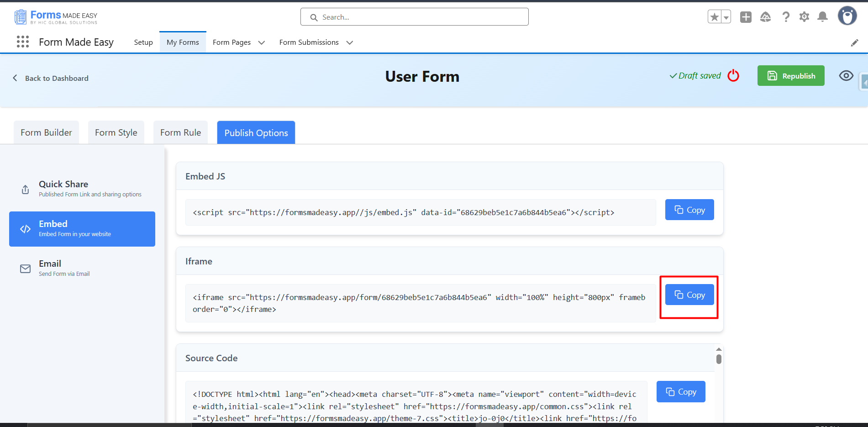The height and width of the screenshot is (427, 868).
Task: Expand the Form Pages dropdown chevron
Action: (x=262, y=42)
